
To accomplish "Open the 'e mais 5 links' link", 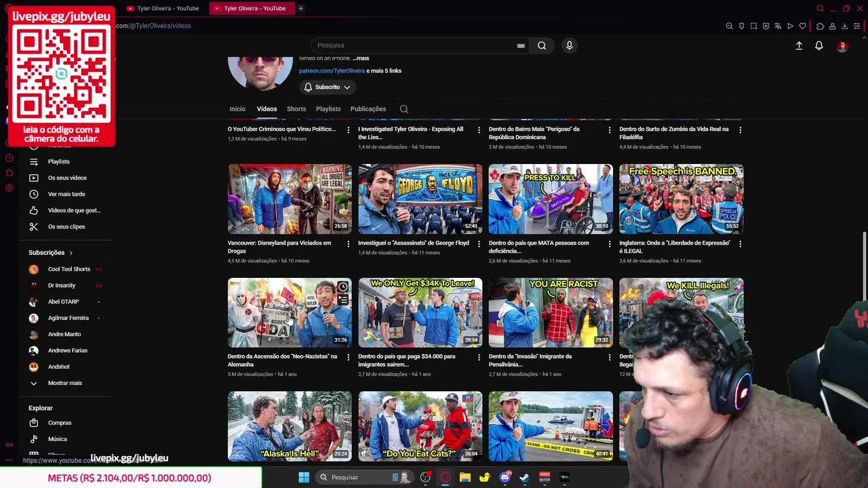I will [384, 70].
